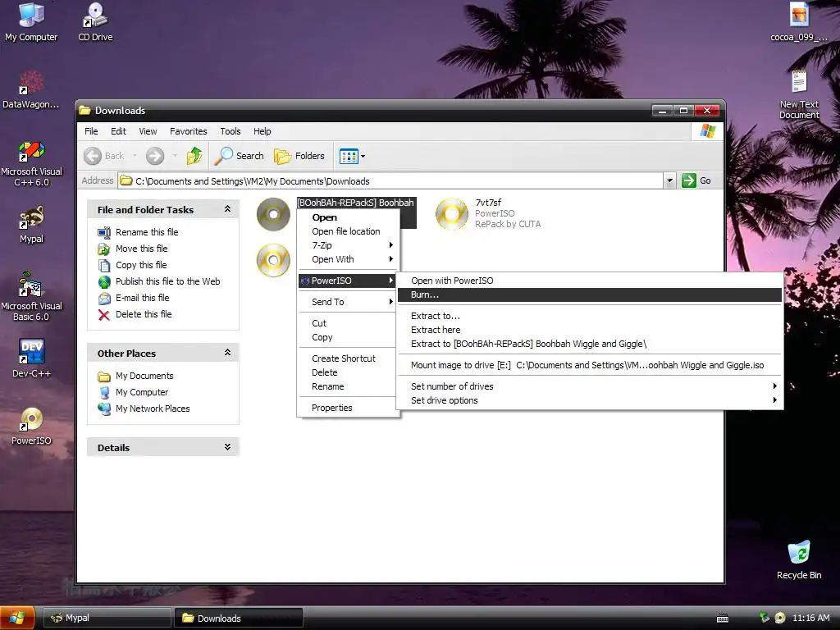Select the PowerISO desktop shortcut
This screenshot has height=630, width=840.
click(x=31, y=427)
